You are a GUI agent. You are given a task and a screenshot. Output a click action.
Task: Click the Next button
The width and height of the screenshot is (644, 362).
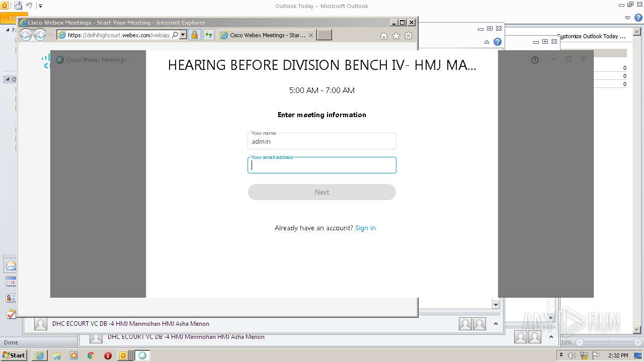point(322,192)
